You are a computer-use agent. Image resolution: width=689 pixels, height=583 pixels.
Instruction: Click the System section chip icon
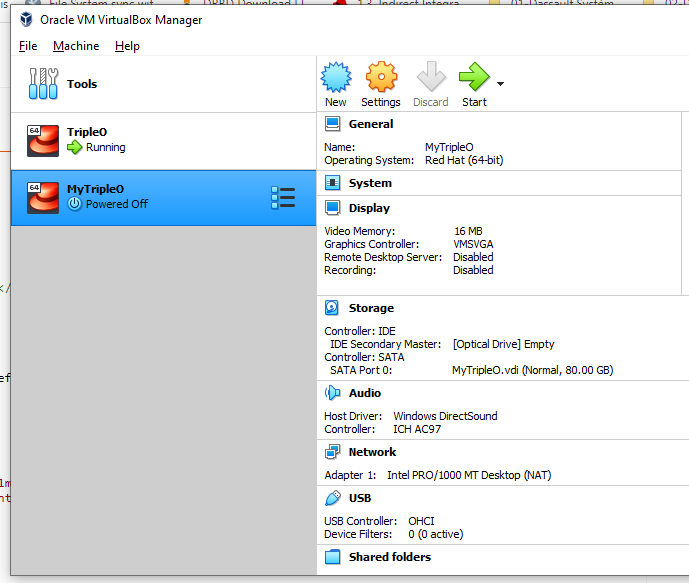pos(332,183)
